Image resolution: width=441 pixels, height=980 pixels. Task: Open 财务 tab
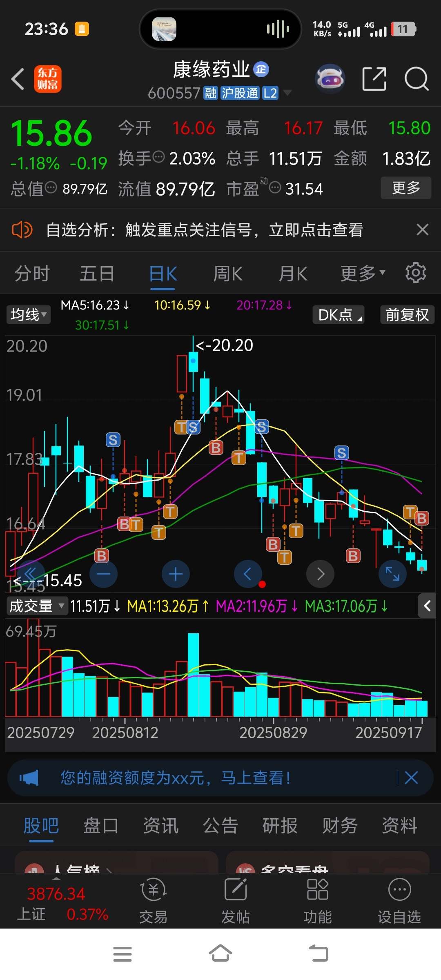pos(340,826)
